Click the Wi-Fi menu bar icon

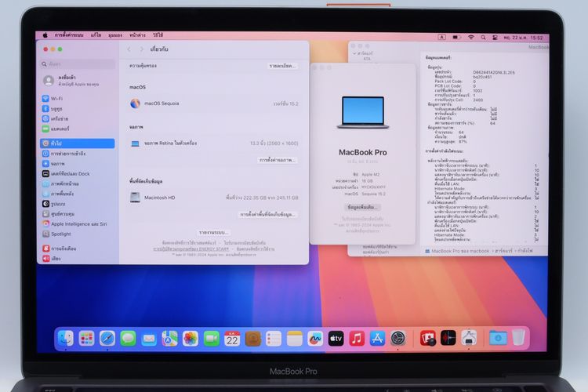[471, 37]
